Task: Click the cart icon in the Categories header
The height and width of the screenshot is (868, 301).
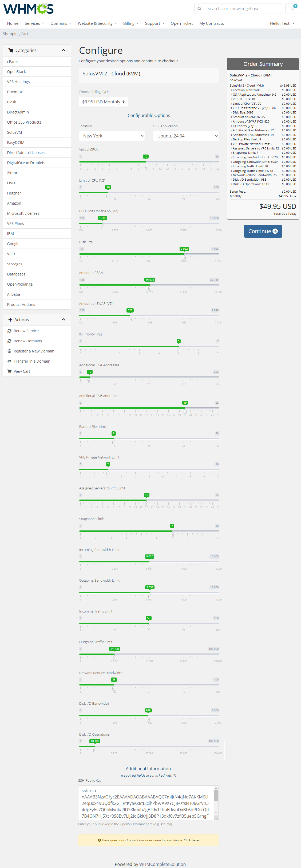Action: [11, 50]
